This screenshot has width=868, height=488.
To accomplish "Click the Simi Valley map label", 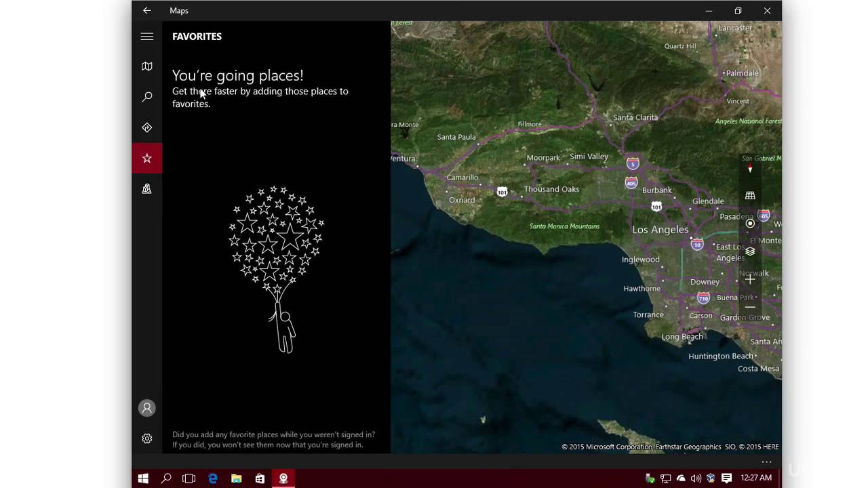I will pos(589,157).
